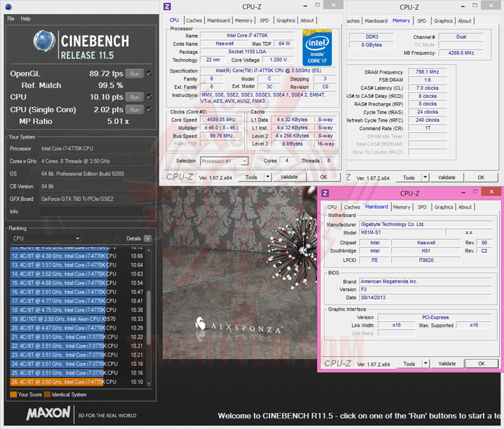Screen dimensions: 504x429
Task: Open Mainboard tab in top-middle CPU-Z window
Action: [218, 20]
